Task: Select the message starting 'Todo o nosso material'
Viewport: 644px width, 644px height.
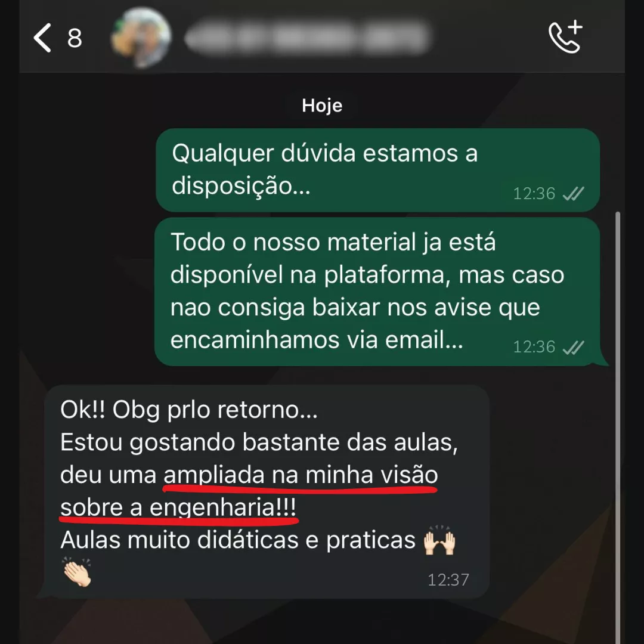Action: click(378, 292)
